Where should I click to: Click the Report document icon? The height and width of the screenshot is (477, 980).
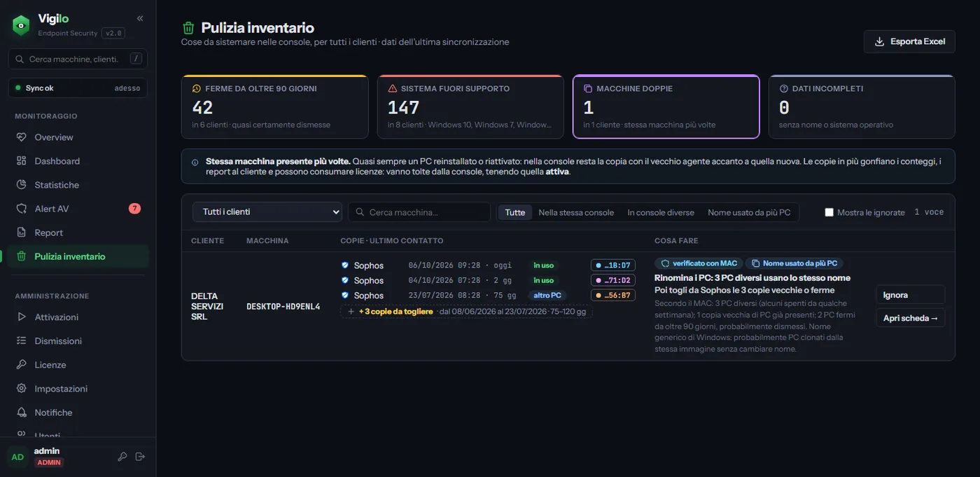point(21,233)
